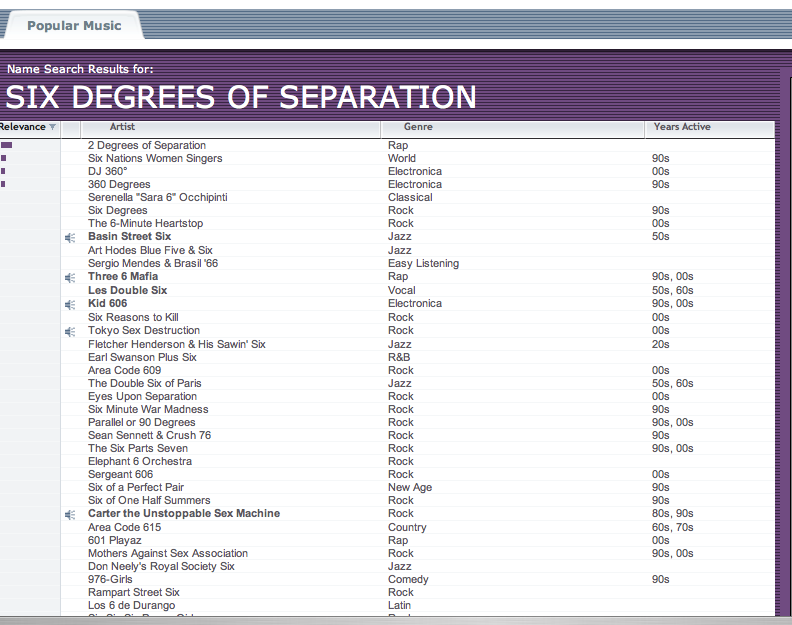Select Six of a Perfect Pair
The width and height of the screenshot is (792, 625).
pos(136,487)
